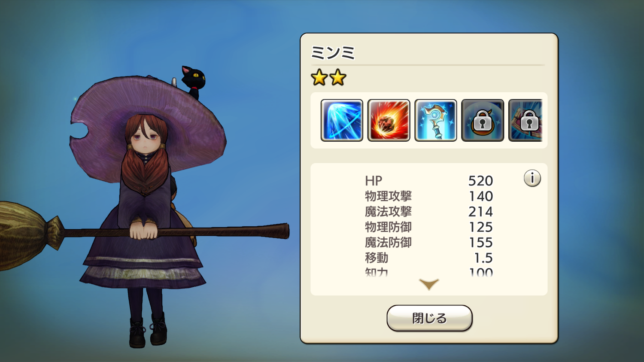This screenshot has height=362, width=644.
Task: Tap the black cat on the hat
Action: click(193, 82)
